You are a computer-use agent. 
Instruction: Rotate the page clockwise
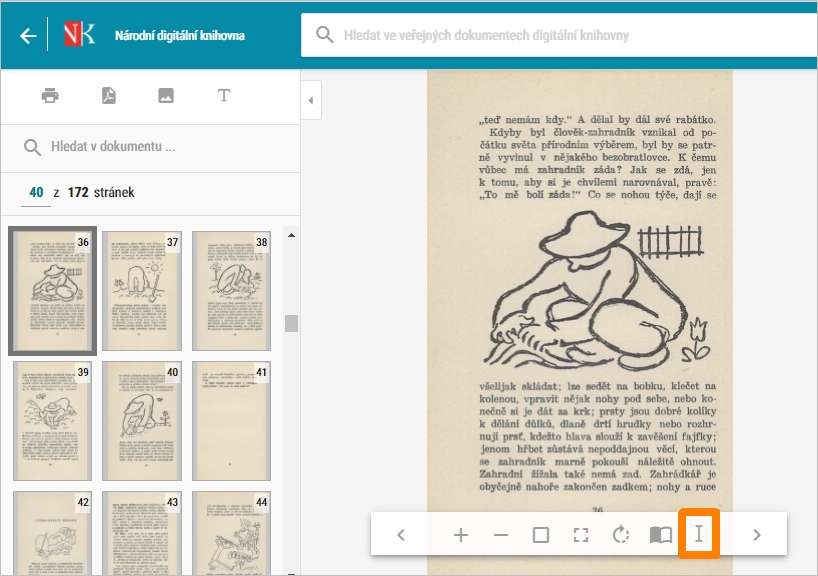(x=621, y=535)
